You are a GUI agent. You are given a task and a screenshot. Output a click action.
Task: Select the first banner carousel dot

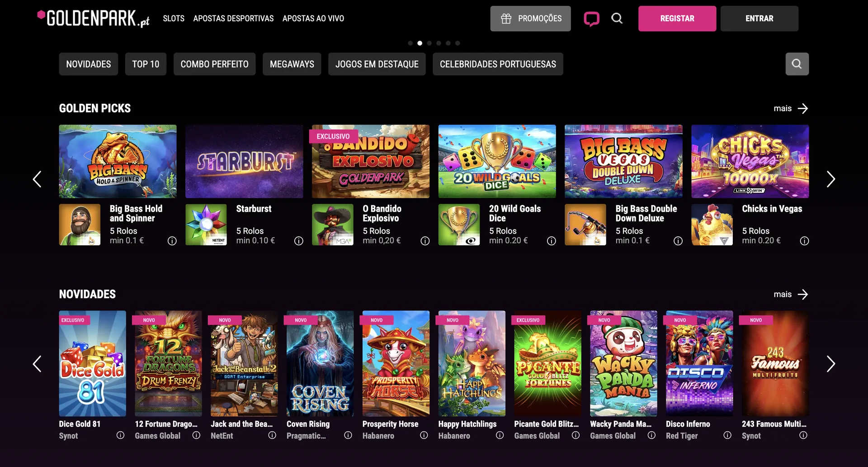click(410, 43)
